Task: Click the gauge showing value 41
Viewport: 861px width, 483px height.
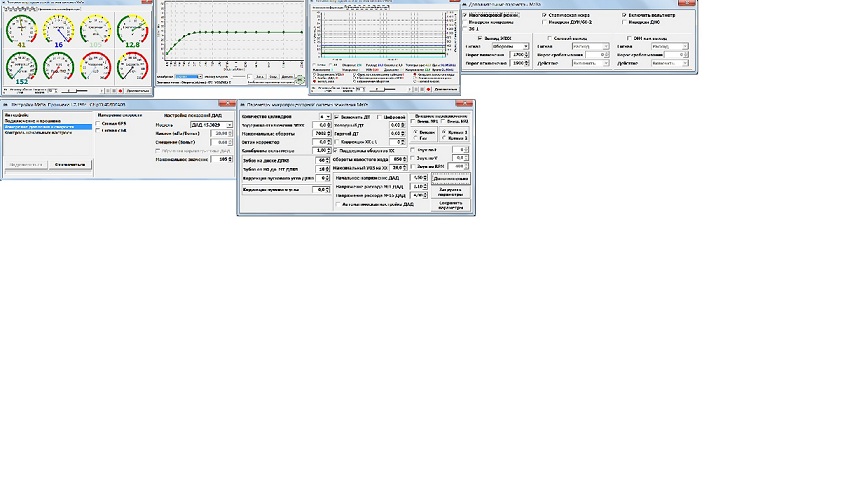Action: 22,30
